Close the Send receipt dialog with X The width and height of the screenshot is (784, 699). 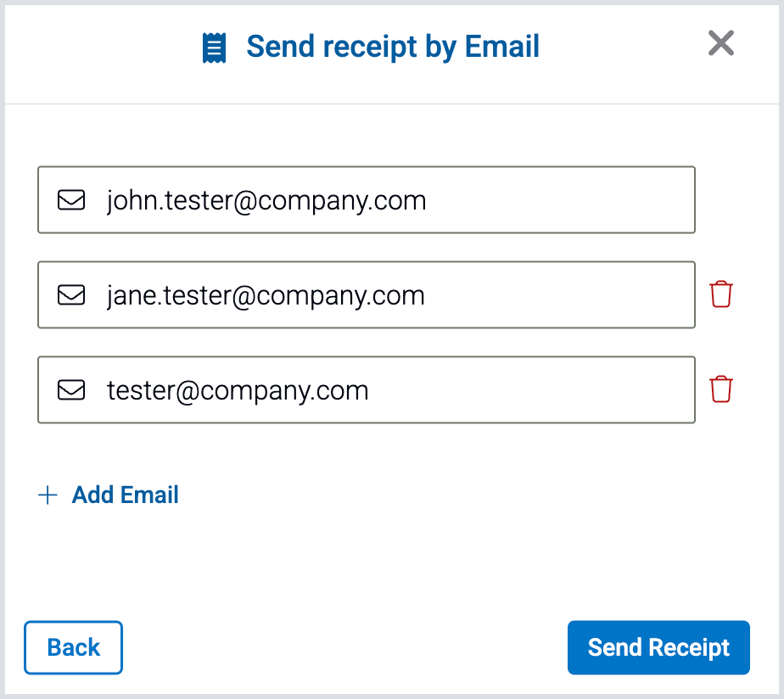click(x=720, y=43)
